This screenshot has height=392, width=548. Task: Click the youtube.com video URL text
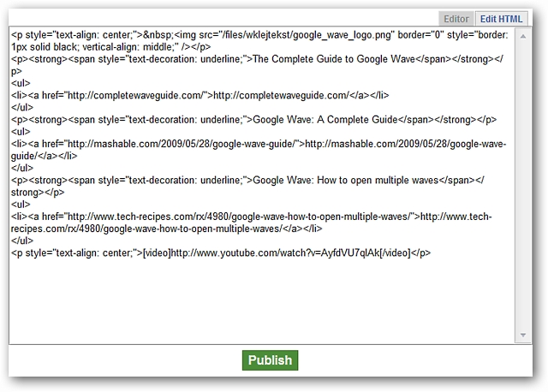click(x=275, y=253)
